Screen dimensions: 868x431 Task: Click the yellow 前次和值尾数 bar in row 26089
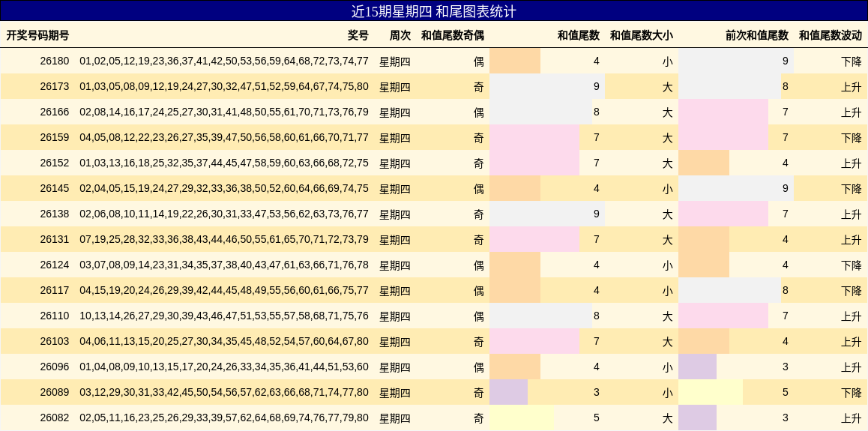click(711, 392)
